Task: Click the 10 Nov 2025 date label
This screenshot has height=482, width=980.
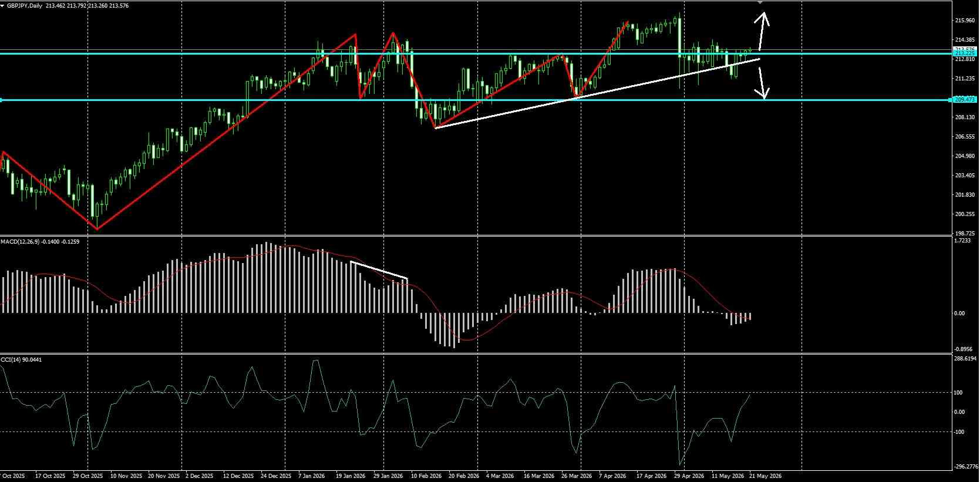Action: (x=126, y=476)
